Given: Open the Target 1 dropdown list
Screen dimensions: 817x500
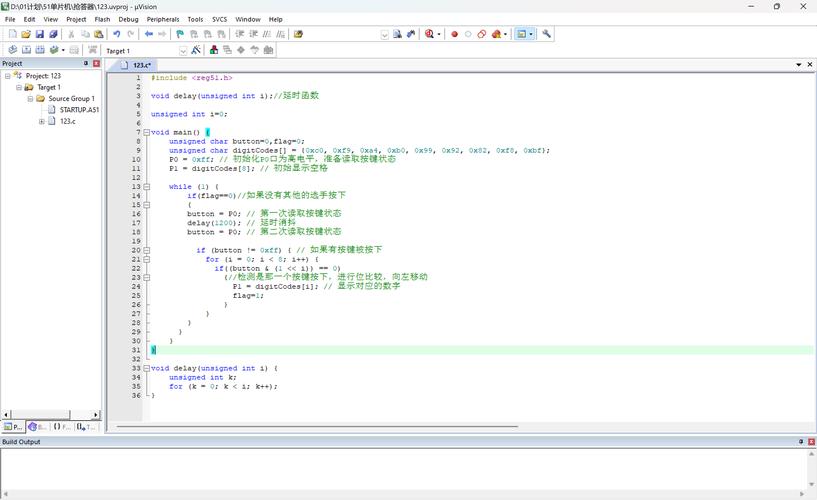Looking at the screenshot, I should click(x=183, y=50).
